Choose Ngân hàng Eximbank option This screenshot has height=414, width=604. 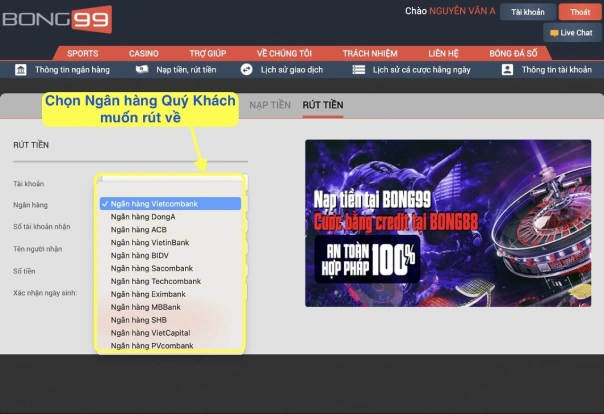click(x=170, y=294)
